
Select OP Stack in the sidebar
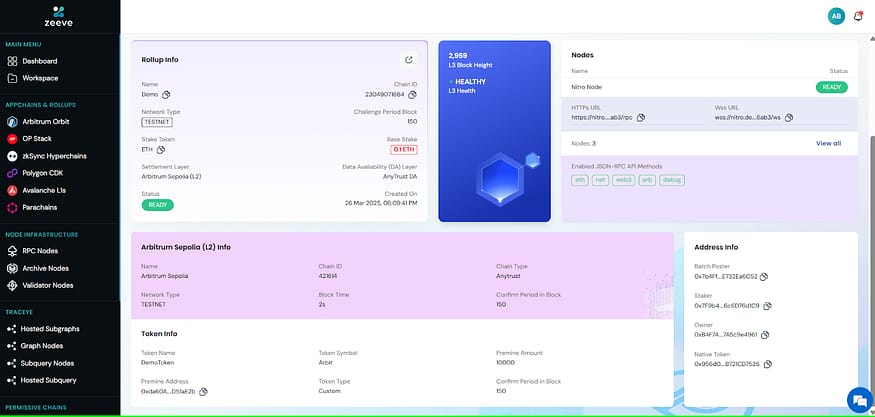pos(37,139)
